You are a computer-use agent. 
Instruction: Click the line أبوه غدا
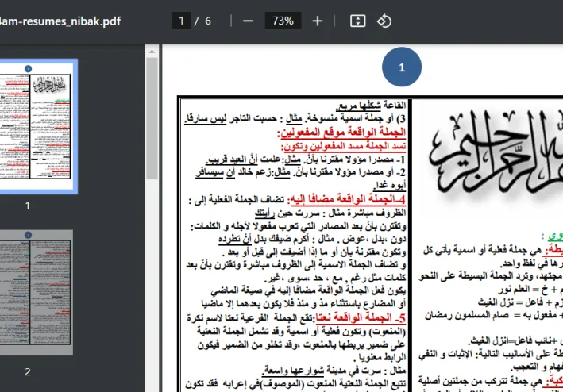tap(389, 186)
